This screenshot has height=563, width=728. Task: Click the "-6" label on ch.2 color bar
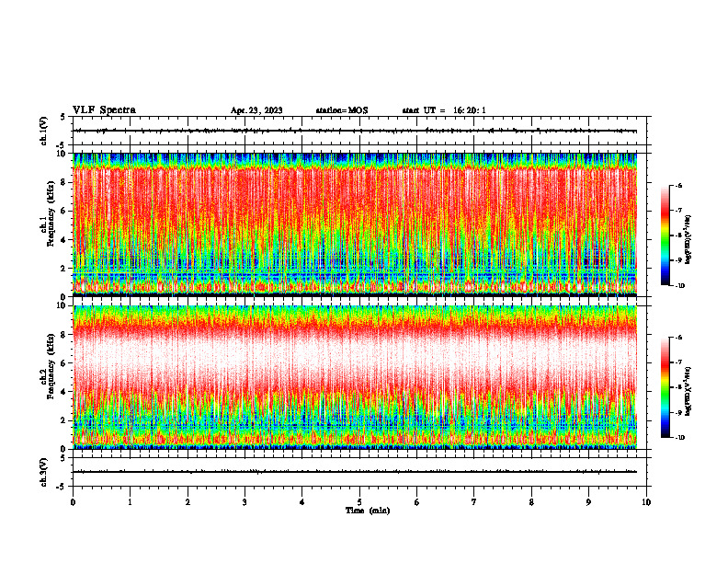coord(678,338)
